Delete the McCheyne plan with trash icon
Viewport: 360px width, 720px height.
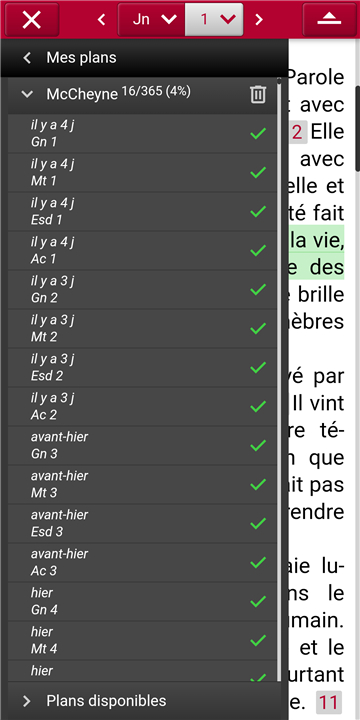tap(258, 94)
